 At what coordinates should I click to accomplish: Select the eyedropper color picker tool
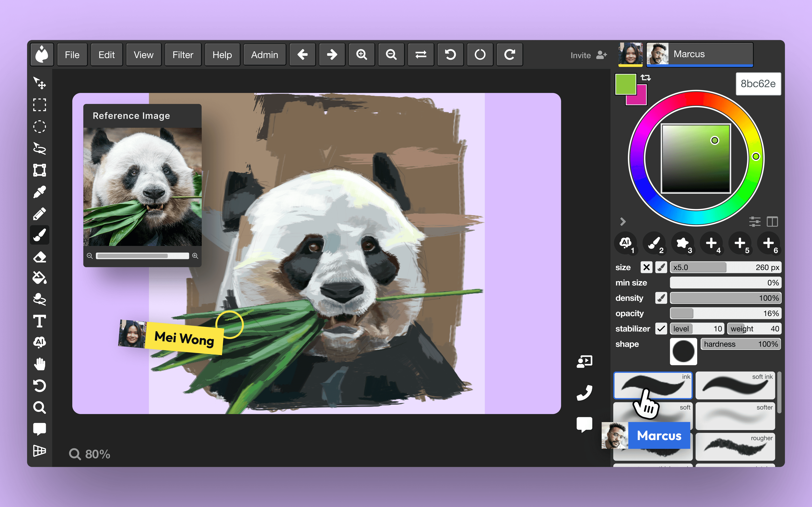pyautogui.click(x=40, y=192)
